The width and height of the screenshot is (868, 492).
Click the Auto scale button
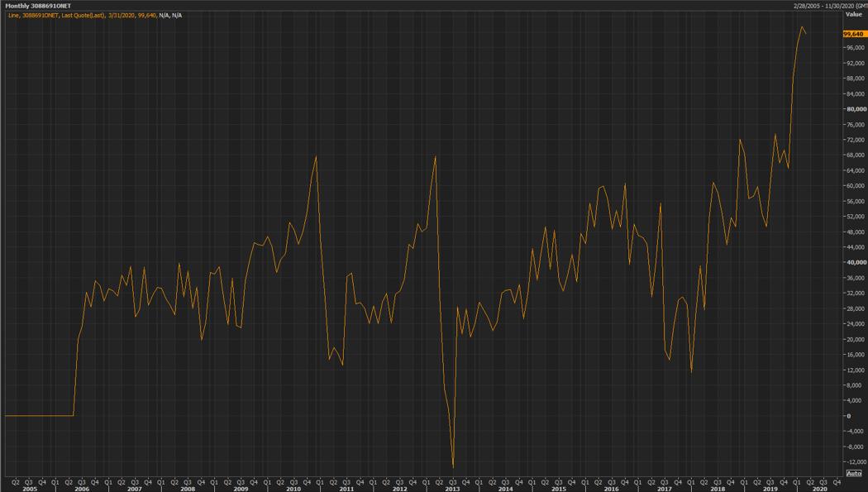point(854,473)
